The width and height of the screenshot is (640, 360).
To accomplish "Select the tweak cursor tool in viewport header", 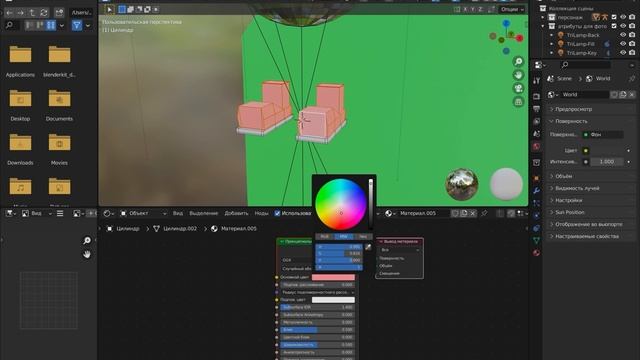I will pyautogui.click(x=109, y=9).
